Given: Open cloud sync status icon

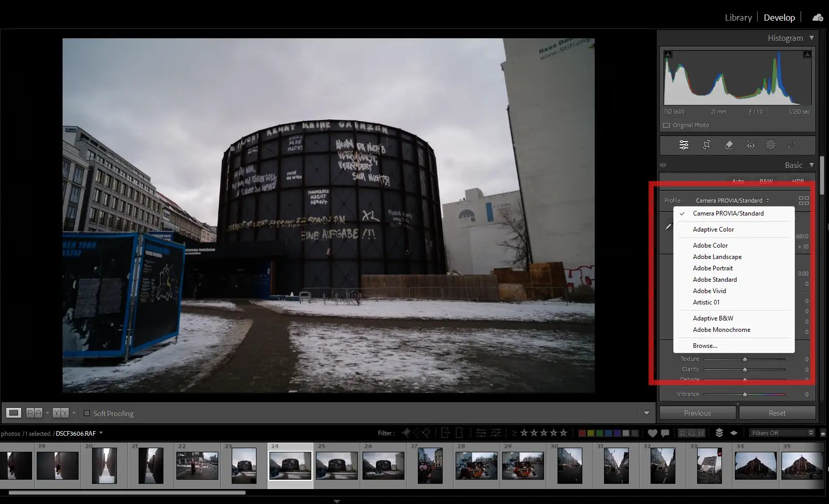Looking at the screenshot, I should [x=818, y=18].
